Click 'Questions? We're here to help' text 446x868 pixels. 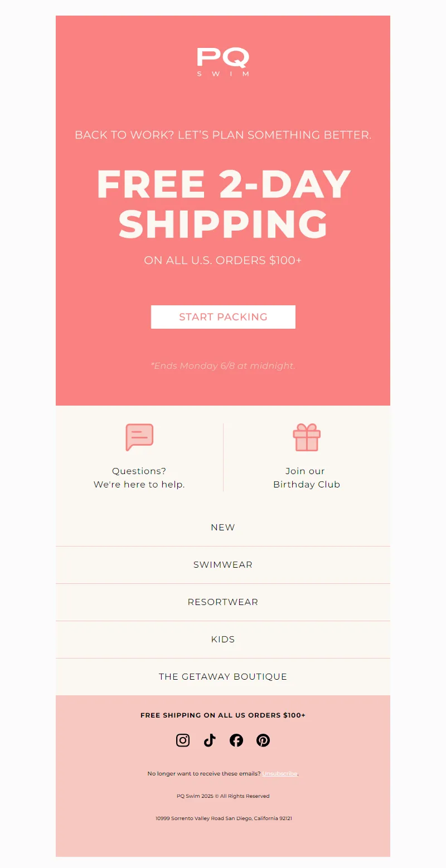click(x=139, y=478)
